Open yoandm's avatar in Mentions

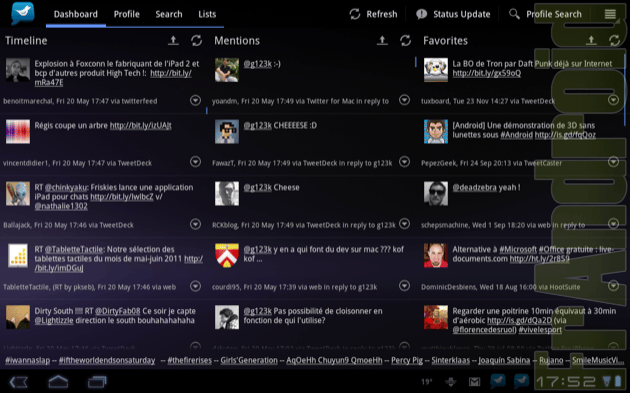pos(227,70)
